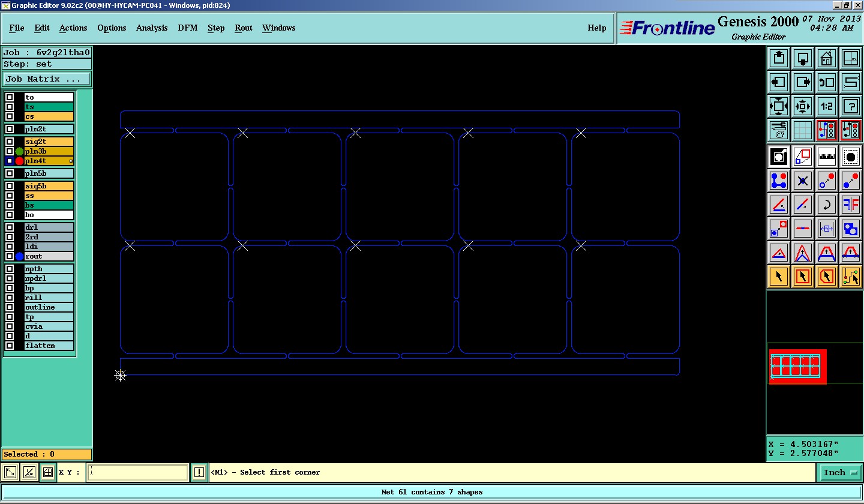Select the cvia layer name
This screenshot has height=504, width=864.
(x=49, y=326)
